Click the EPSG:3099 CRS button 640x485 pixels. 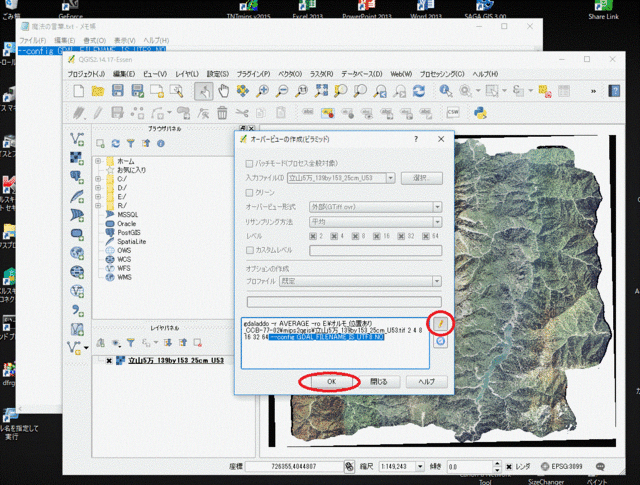[x=562, y=466]
